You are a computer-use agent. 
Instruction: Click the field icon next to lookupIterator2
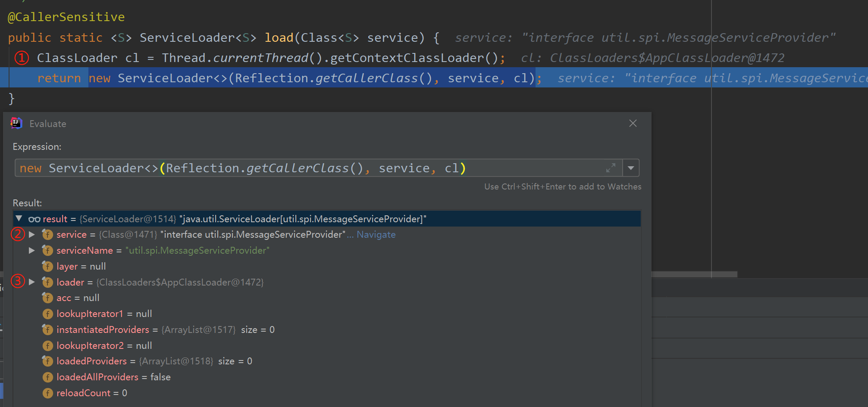click(47, 345)
